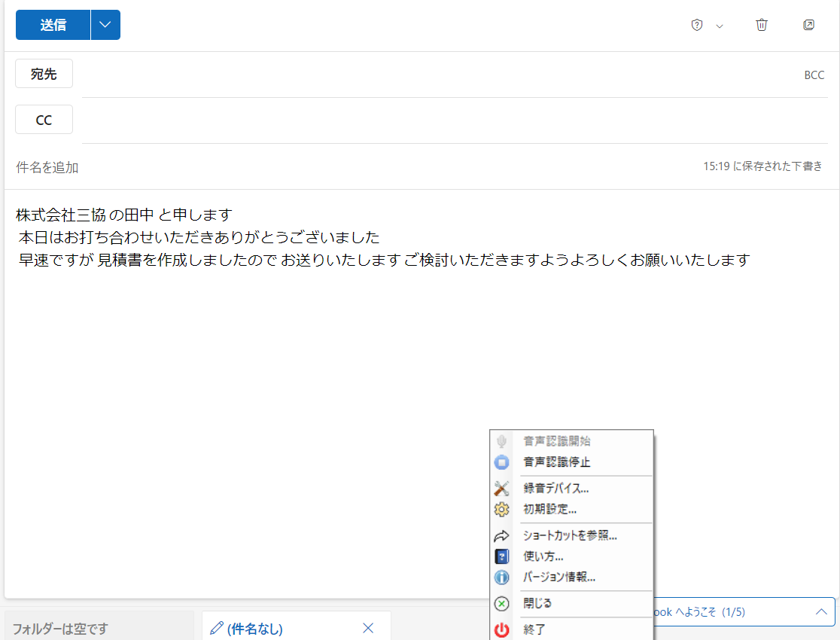Open recording device settings via wrench icon
840x640 pixels.
[501, 488]
